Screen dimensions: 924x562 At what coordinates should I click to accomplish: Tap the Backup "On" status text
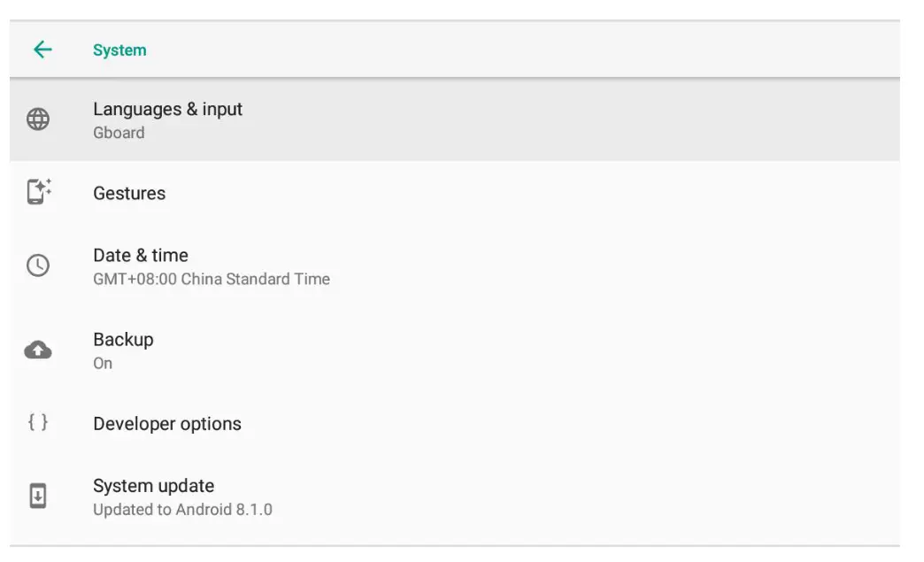click(x=103, y=364)
